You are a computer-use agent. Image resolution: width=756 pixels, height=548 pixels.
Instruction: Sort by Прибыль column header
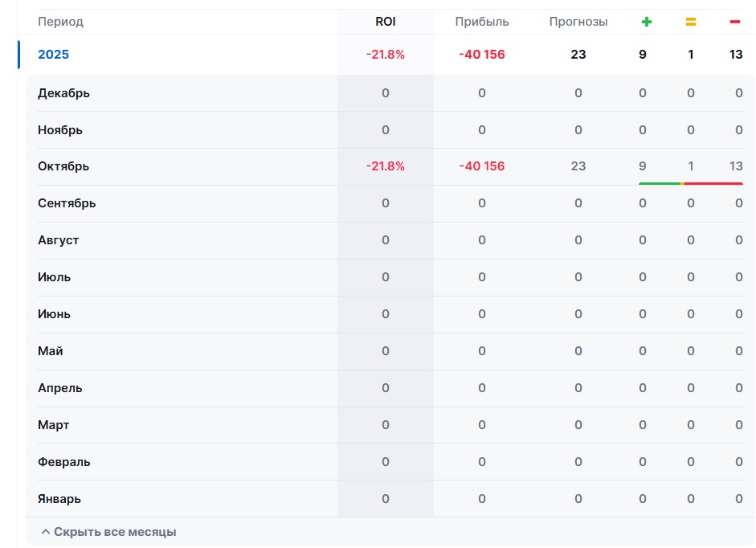[x=482, y=22]
